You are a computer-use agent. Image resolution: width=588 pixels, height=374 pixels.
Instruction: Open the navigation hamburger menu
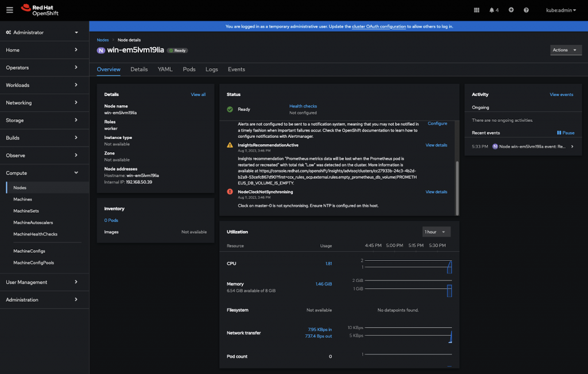tap(9, 9)
